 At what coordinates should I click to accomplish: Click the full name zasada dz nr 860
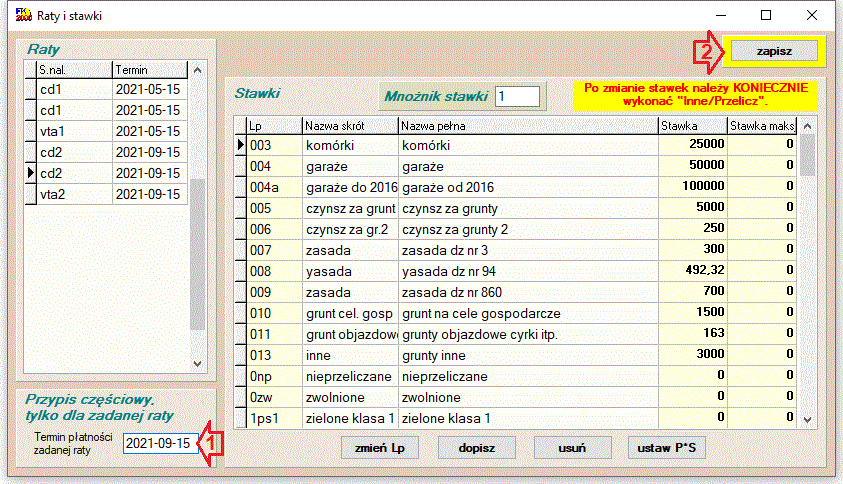(528, 293)
